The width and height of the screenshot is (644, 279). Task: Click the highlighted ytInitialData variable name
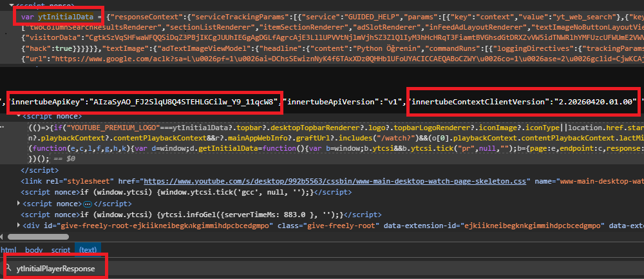pos(65,17)
